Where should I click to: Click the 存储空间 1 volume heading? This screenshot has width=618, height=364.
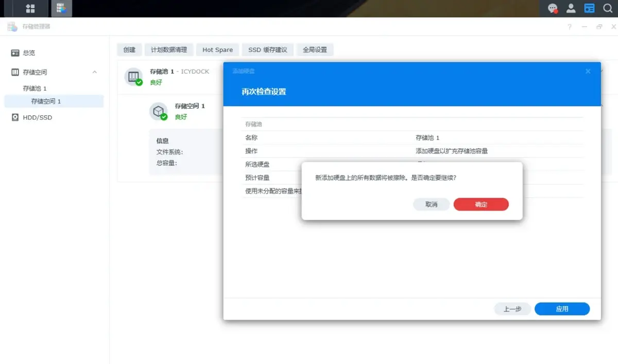tap(190, 106)
